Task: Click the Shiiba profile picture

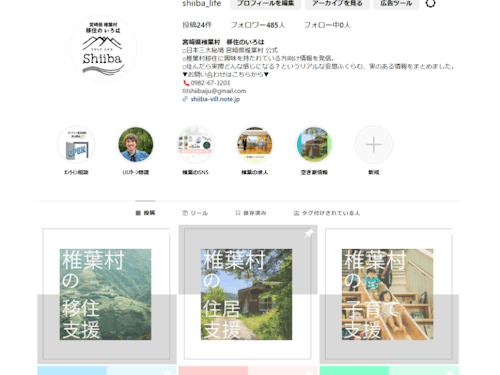Action: pyautogui.click(x=103, y=48)
